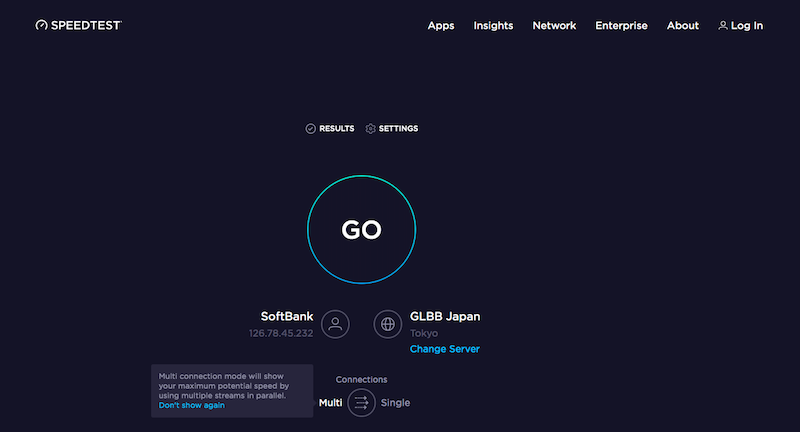Open the Insights menu
800x432 pixels.
(493, 26)
